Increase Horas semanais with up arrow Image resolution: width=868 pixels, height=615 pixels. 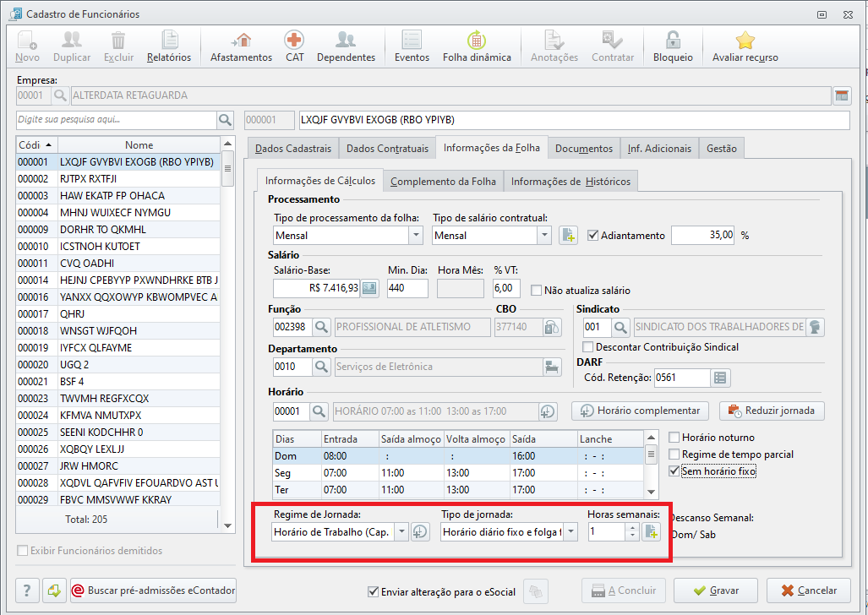633,528
